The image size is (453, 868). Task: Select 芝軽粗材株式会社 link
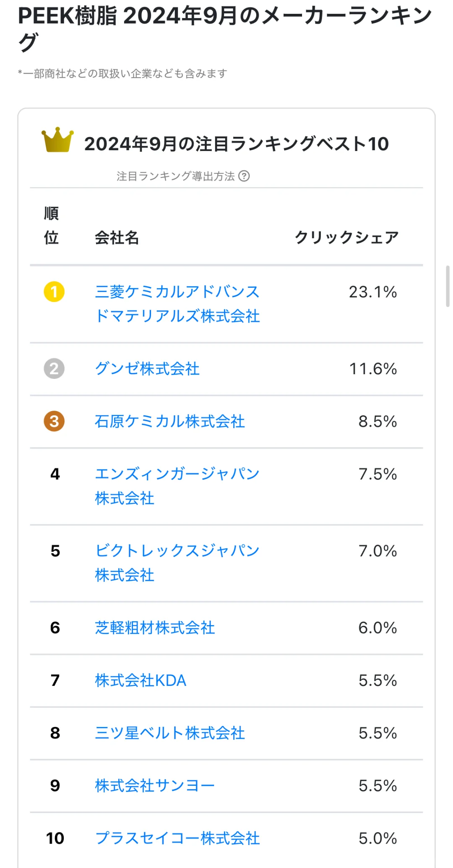pos(155,628)
